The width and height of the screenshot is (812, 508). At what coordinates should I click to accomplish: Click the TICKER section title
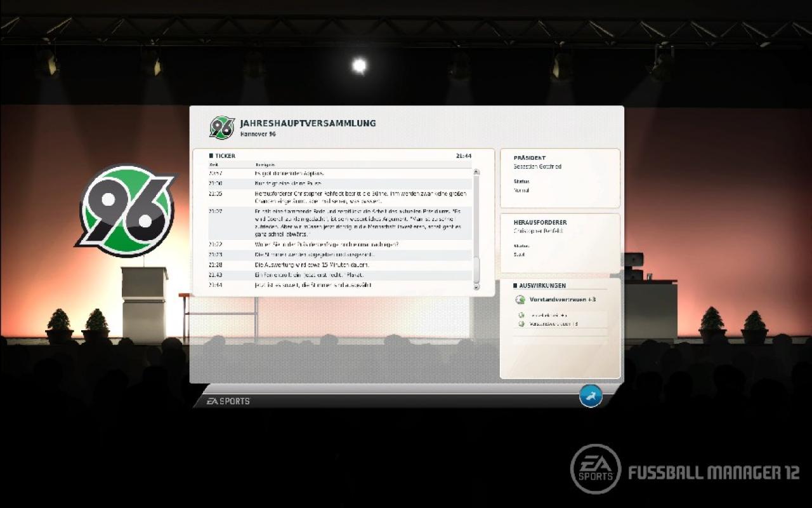click(x=225, y=156)
